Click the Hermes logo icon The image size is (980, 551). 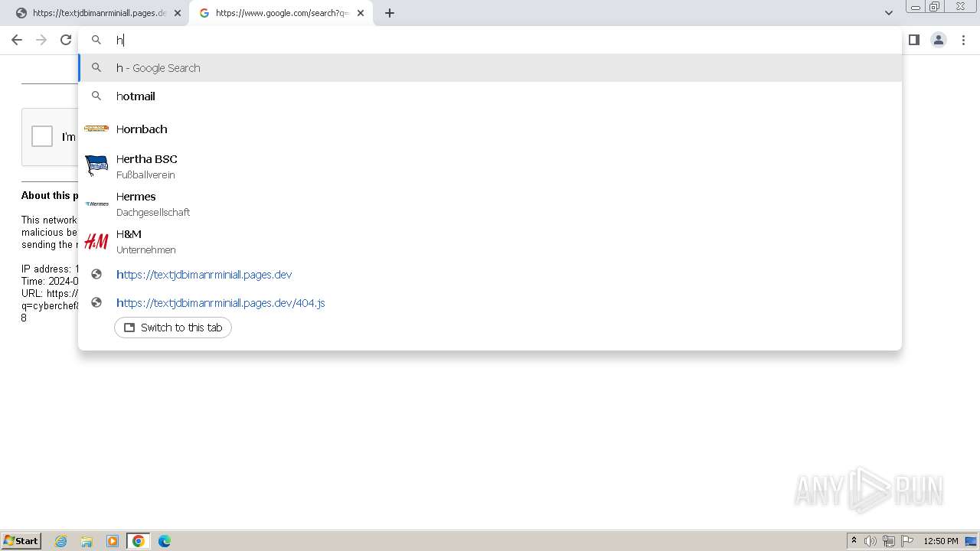96,204
